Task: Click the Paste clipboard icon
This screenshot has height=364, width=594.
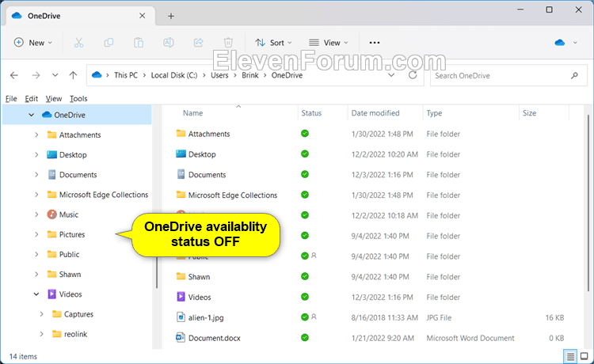Action: [x=139, y=43]
